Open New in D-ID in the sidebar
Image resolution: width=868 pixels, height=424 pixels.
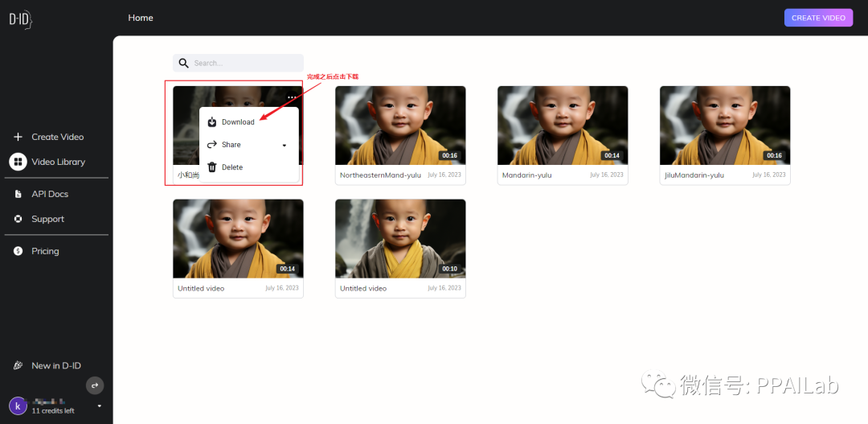point(55,366)
